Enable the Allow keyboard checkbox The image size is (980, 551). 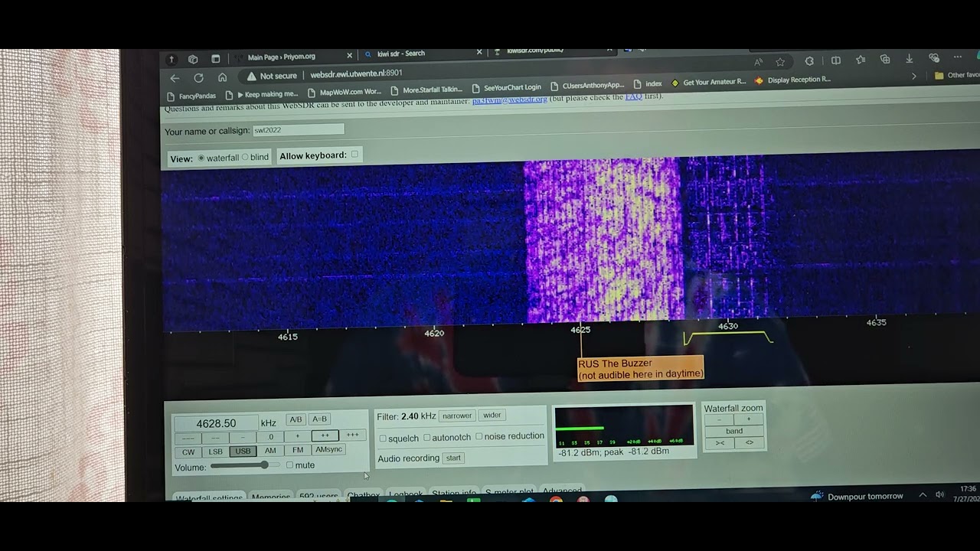click(354, 155)
